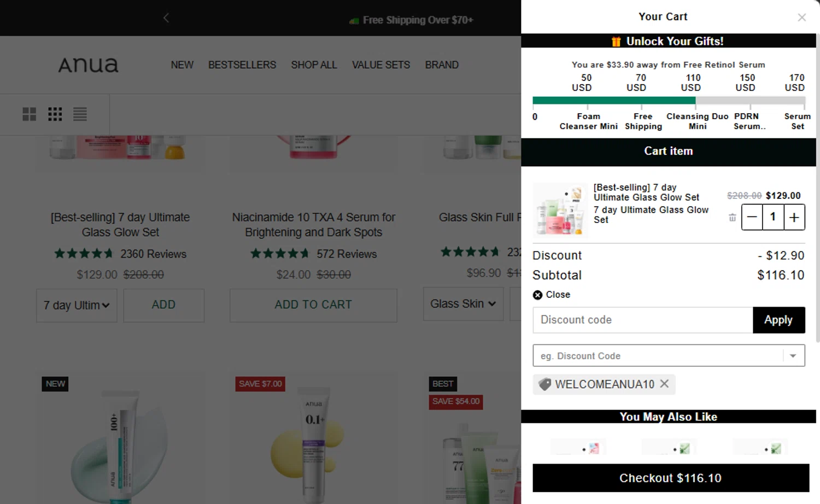Click the Subtotal amount $116.10

[781, 275]
